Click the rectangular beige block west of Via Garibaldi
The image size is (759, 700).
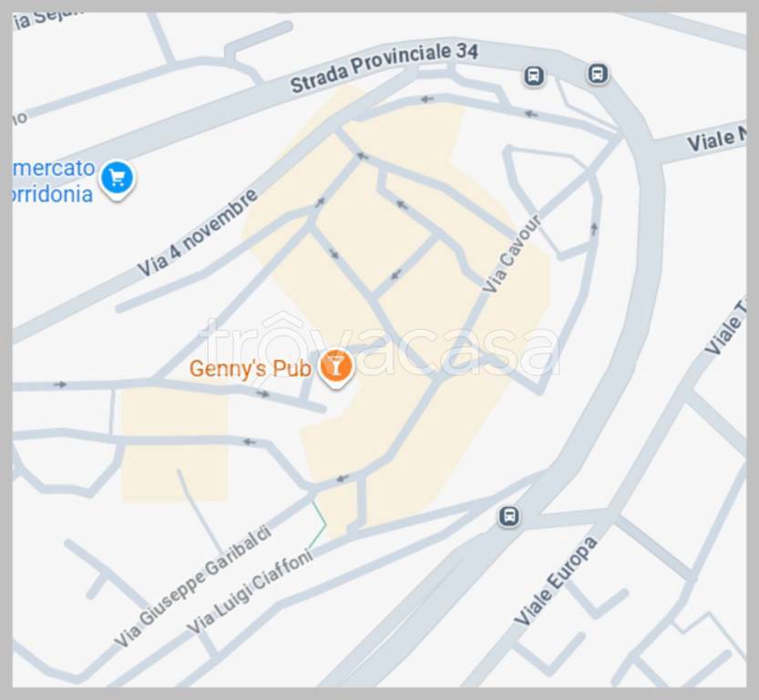click(x=174, y=446)
